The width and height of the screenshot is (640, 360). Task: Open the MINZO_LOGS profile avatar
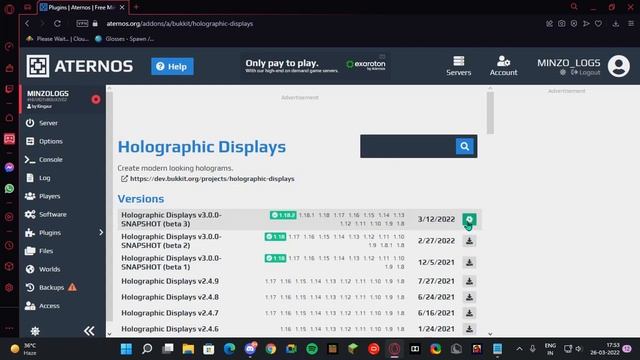(618, 66)
